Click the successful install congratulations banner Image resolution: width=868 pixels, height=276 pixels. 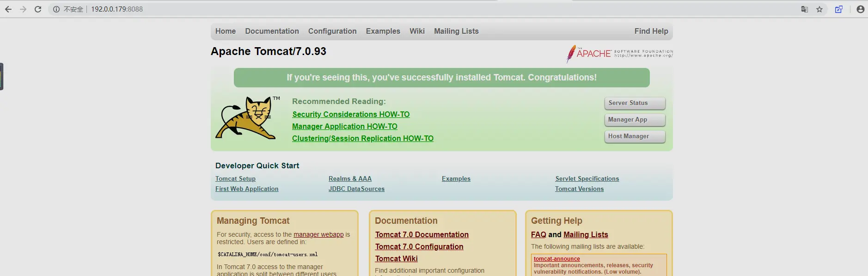442,78
